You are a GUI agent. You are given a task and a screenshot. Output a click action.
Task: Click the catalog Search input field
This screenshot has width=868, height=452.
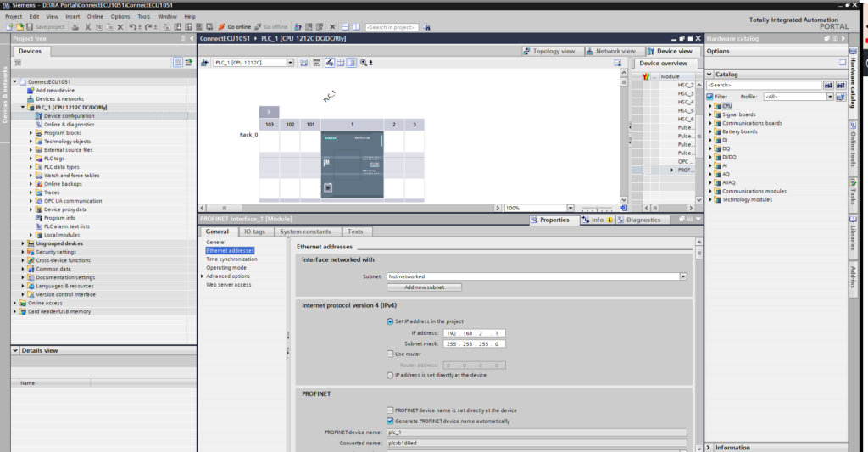pos(764,86)
